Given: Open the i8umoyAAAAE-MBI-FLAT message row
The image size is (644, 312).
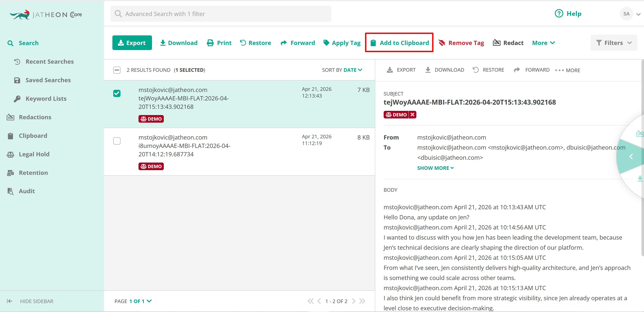Looking at the screenshot, I should pyautogui.click(x=239, y=151).
